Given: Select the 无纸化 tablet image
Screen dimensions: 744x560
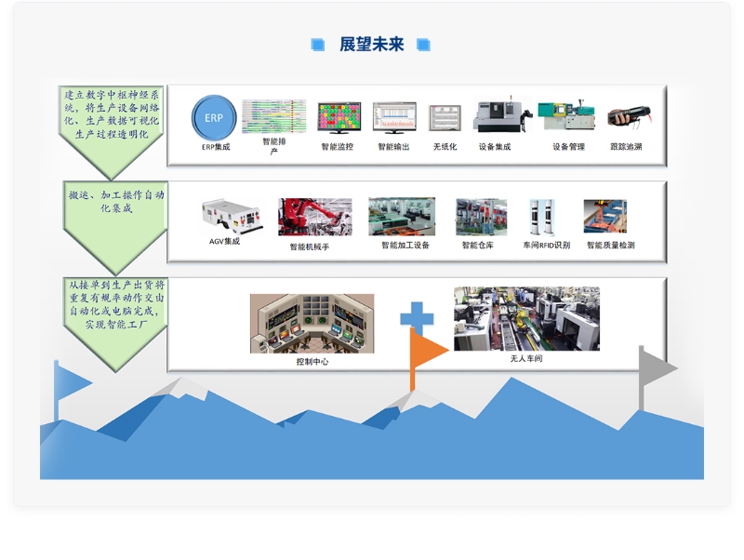Looking at the screenshot, I should pyautogui.click(x=445, y=118).
